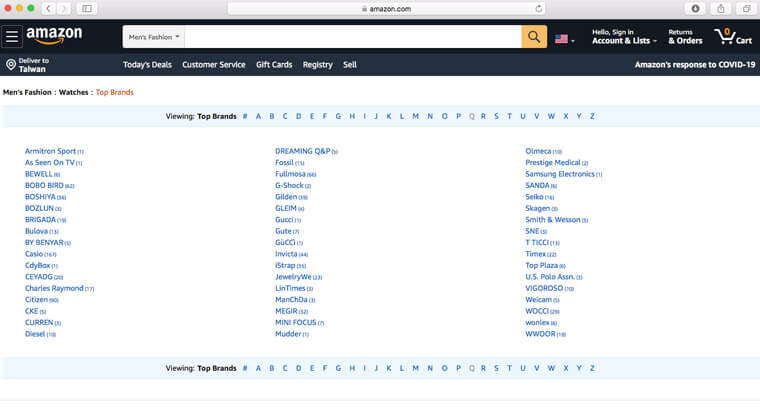Filter brands by letter G in top index
760x417 pixels.
pos(338,116)
